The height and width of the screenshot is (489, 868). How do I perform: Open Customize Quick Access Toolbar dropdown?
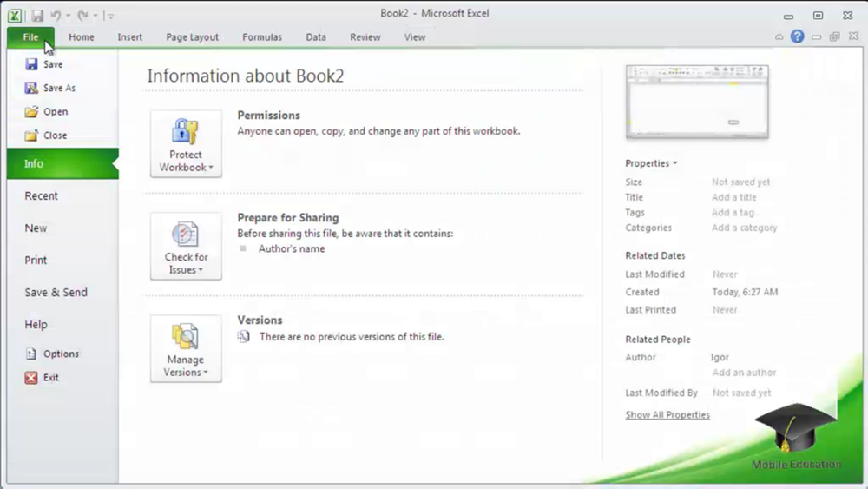(x=110, y=16)
